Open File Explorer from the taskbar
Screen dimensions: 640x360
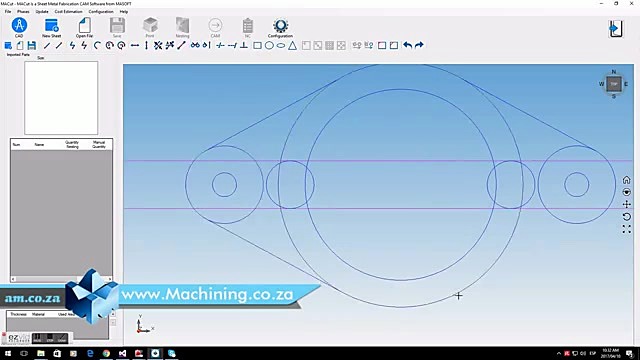(x=41, y=353)
